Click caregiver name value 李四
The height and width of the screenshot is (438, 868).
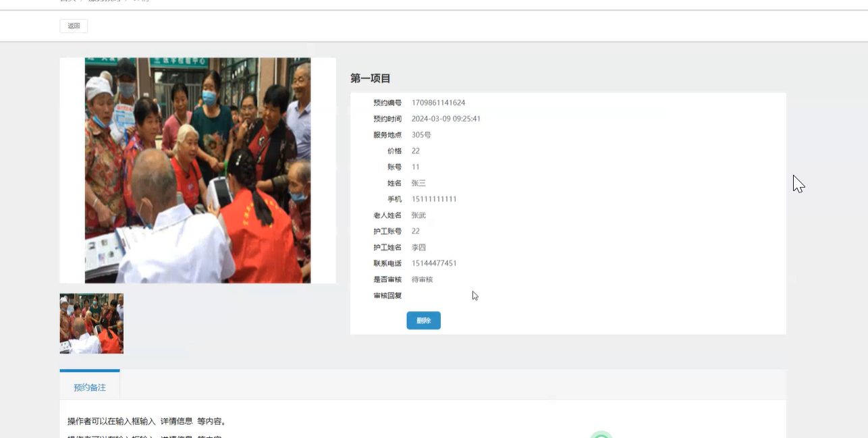(418, 248)
